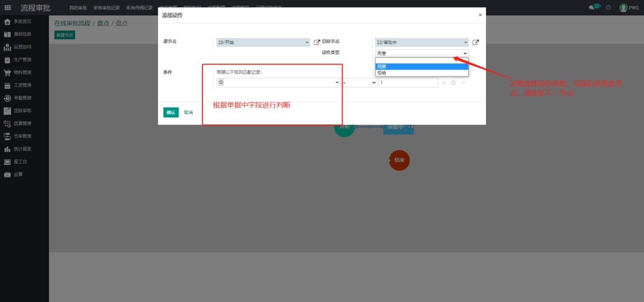Open the apps grid menu icon
The width and height of the screenshot is (644, 302).
pos(8,8)
